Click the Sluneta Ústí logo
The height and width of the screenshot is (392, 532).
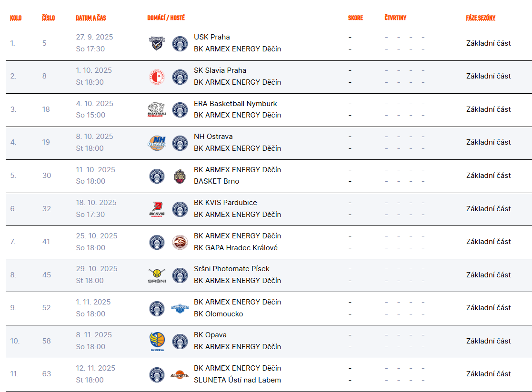180,375
